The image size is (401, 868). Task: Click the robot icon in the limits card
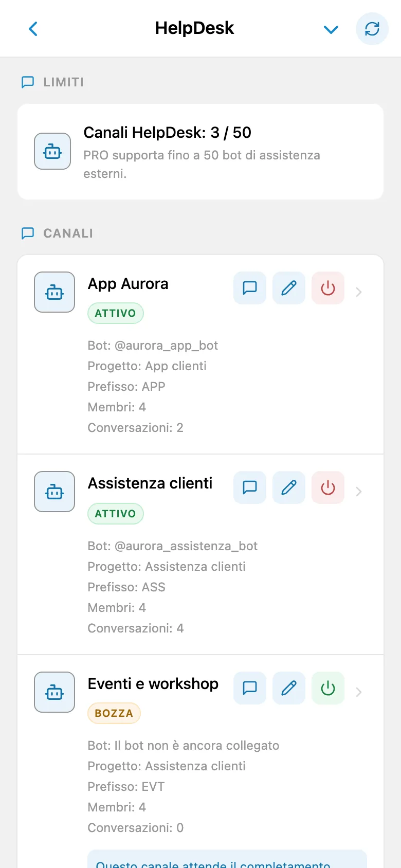tap(52, 151)
